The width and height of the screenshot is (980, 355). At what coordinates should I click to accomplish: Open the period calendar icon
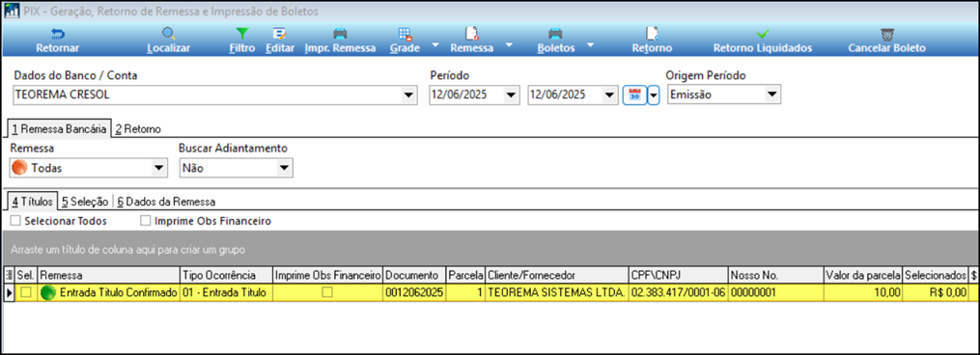tap(635, 95)
